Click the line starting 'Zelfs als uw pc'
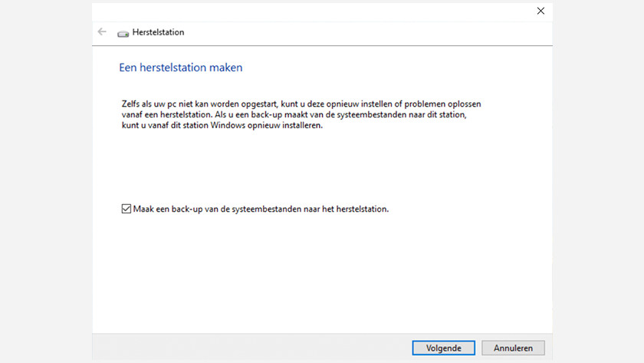This screenshot has height=363, width=644. pyautogui.click(x=301, y=103)
